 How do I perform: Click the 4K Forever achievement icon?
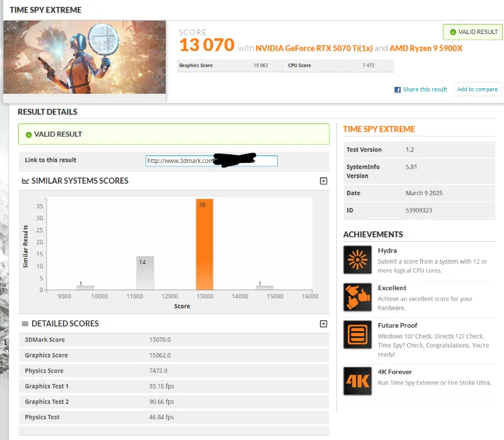[x=357, y=381]
